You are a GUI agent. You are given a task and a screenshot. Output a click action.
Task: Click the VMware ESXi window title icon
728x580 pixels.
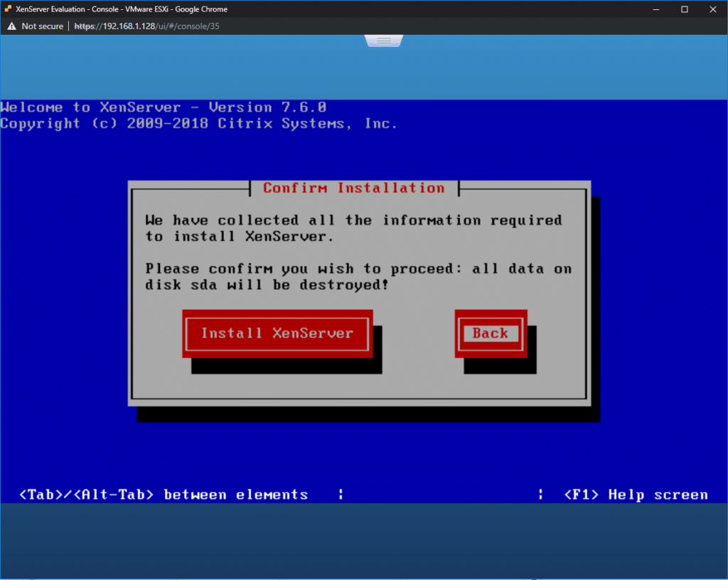[8, 9]
